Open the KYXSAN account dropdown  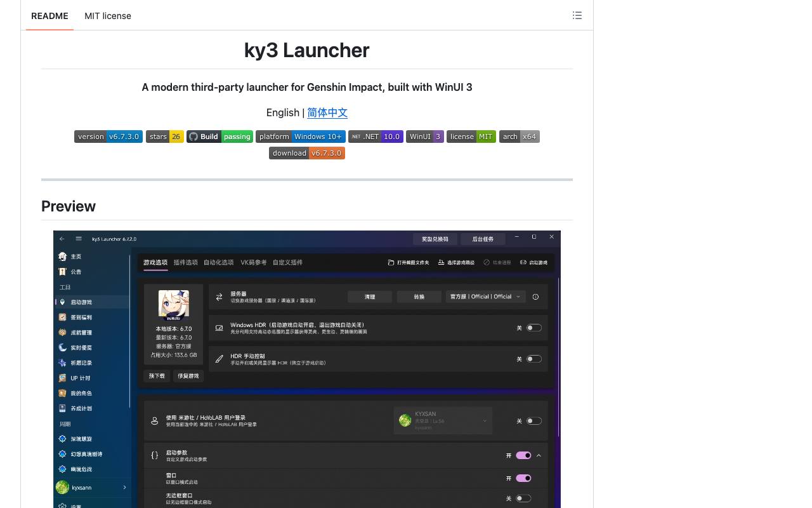pyautogui.click(x=443, y=420)
